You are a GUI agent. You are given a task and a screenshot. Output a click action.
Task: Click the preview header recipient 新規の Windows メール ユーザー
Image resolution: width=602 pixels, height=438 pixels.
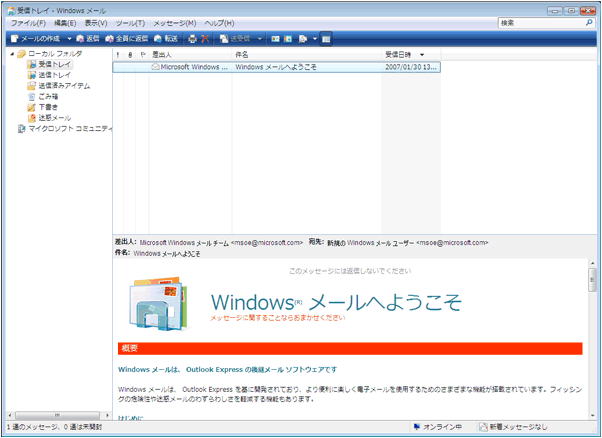point(370,243)
